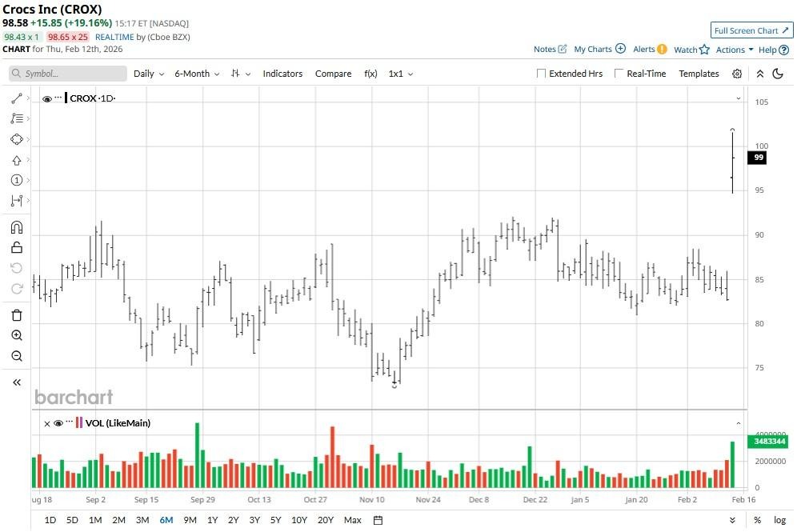The image size is (797, 532).
Task: Open the 6-Month period dropdown
Action: (x=197, y=74)
